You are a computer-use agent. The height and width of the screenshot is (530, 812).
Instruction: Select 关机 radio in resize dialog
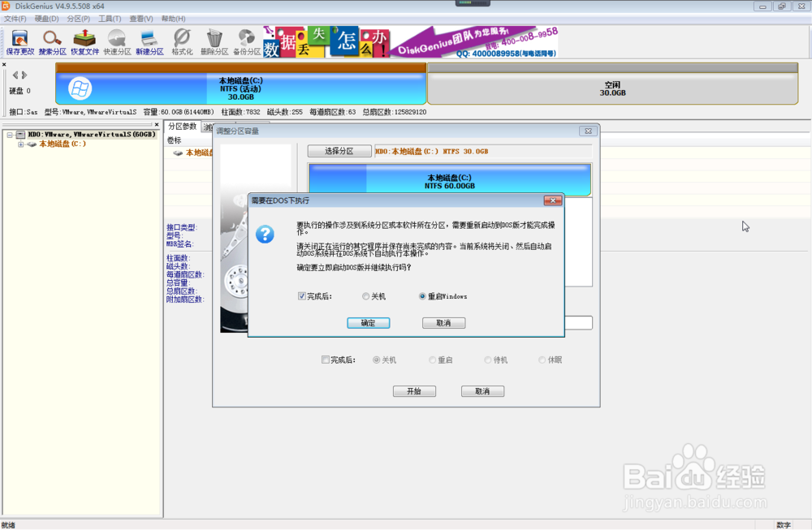(377, 360)
